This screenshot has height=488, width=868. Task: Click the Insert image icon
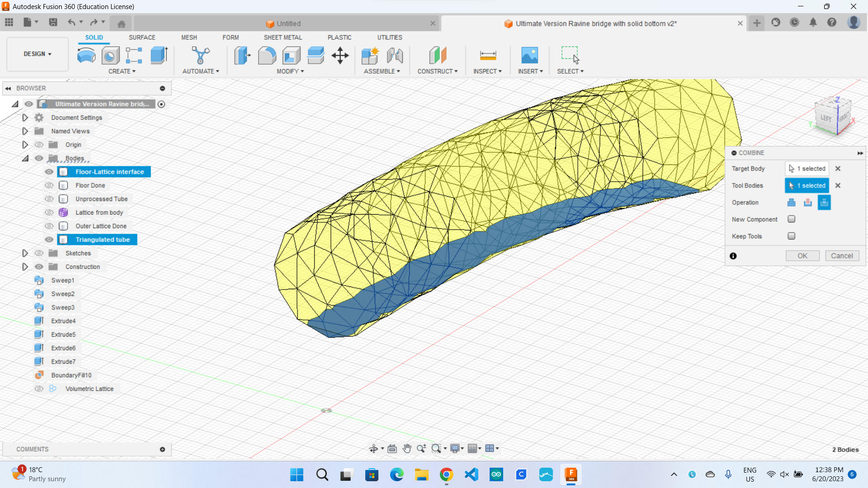coord(529,56)
